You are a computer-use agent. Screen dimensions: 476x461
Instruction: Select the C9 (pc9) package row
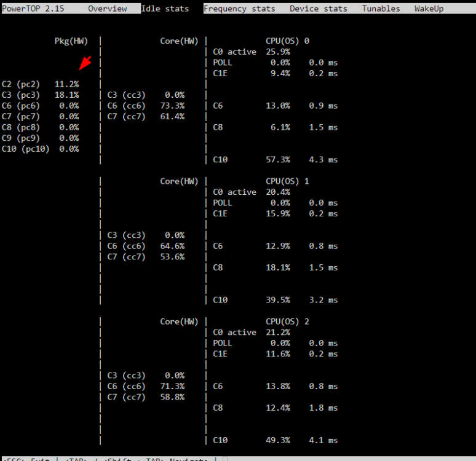tap(41, 138)
